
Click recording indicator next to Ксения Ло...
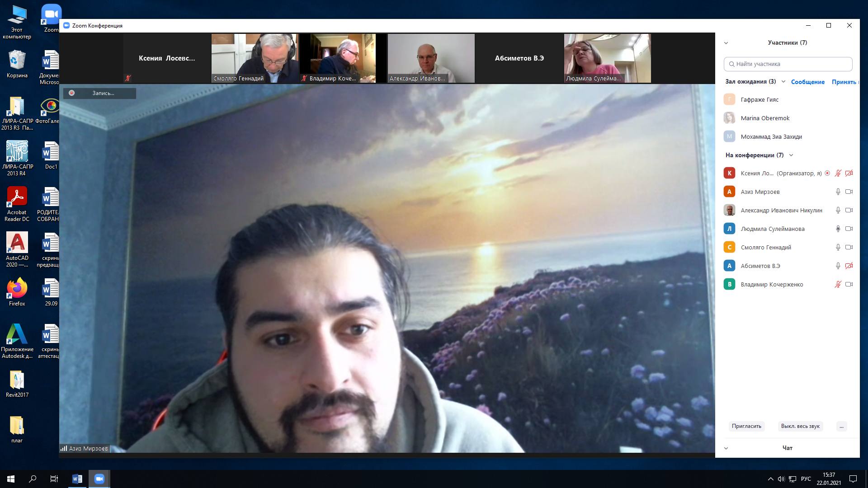[x=827, y=173]
